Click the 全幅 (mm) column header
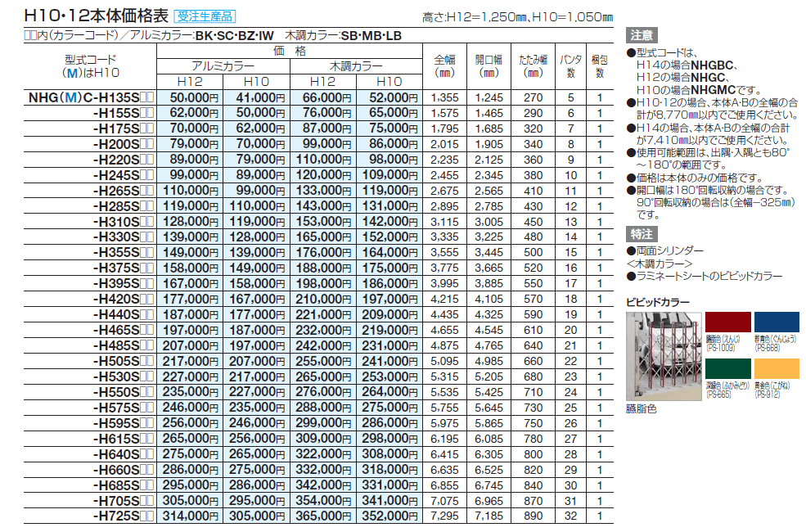806x532 pixels. coord(444,66)
